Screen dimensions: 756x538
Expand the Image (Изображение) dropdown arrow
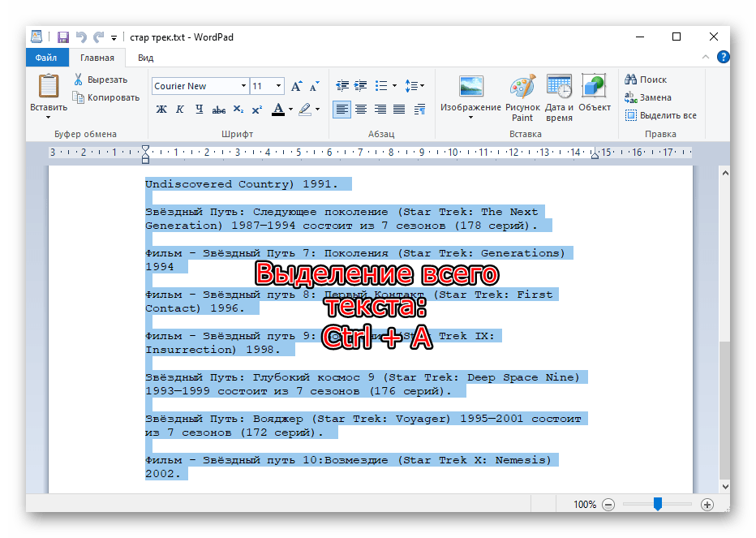click(x=470, y=118)
